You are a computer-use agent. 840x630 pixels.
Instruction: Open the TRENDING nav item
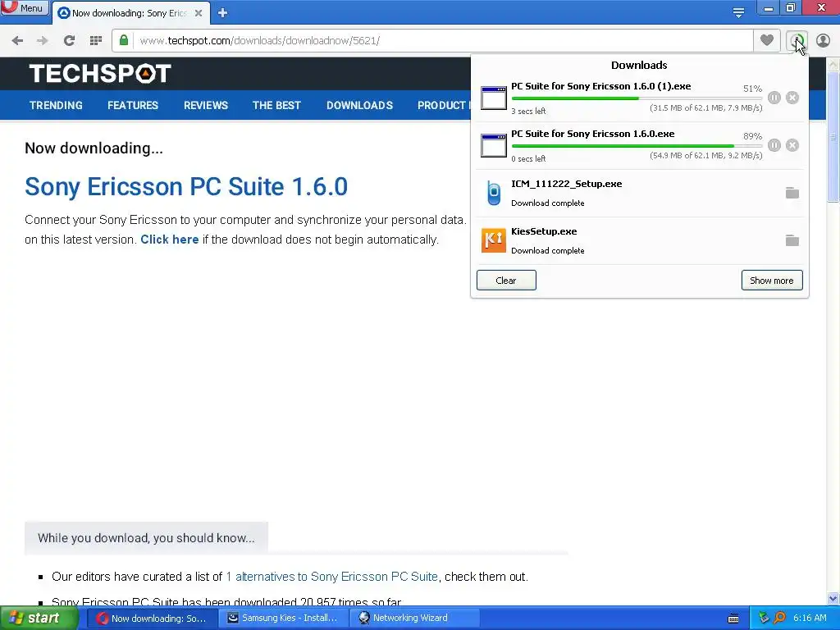pos(56,105)
